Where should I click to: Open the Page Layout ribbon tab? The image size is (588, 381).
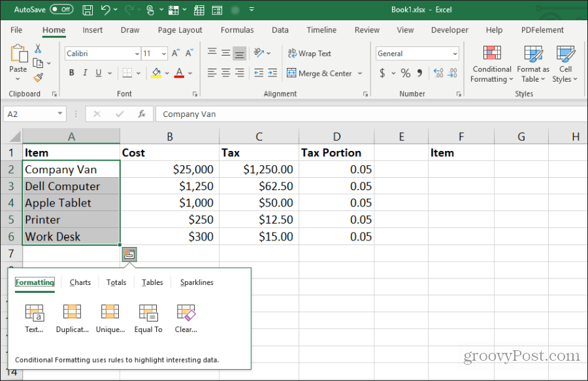pos(180,30)
